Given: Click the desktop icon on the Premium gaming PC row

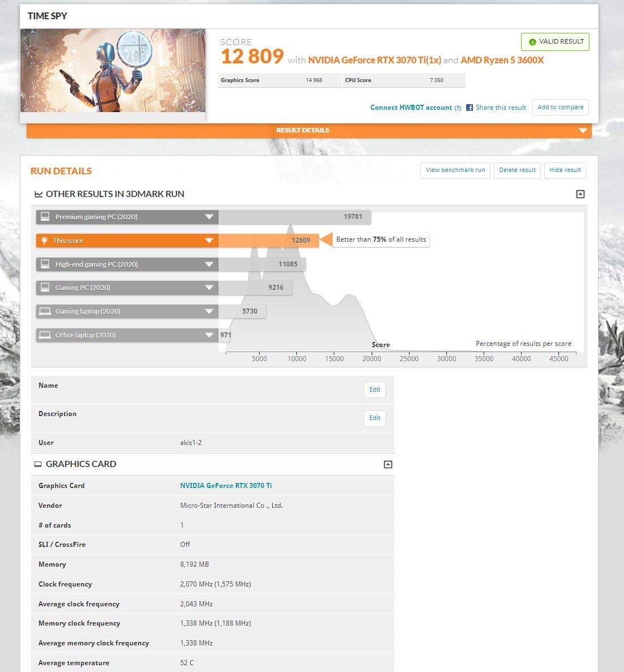Looking at the screenshot, I should (x=45, y=216).
